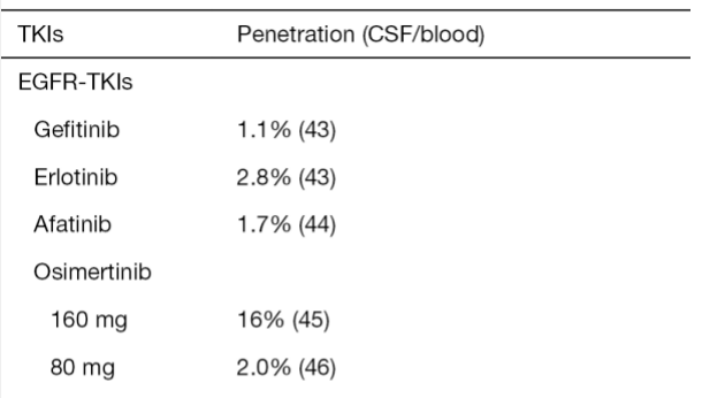Click the word Penetration in the header

point(296,34)
